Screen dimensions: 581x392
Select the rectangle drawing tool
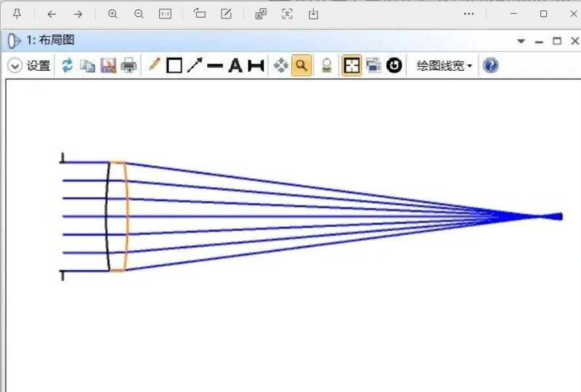pos(174,66)
